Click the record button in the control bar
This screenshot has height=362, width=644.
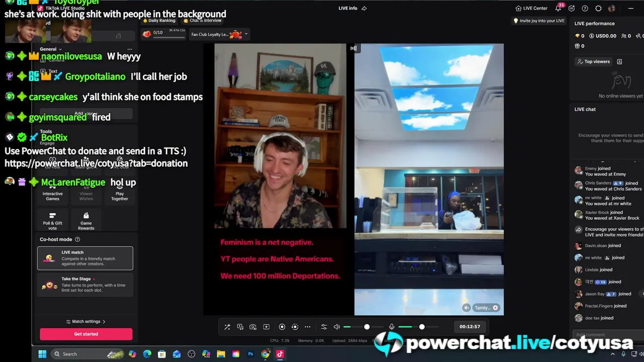[282, 327]
